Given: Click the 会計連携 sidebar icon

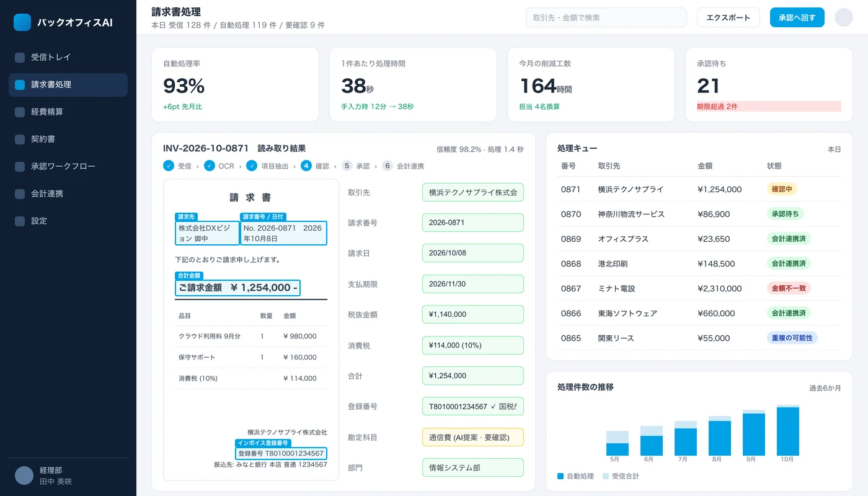Looking at the screenshot, I should [20, 194].
